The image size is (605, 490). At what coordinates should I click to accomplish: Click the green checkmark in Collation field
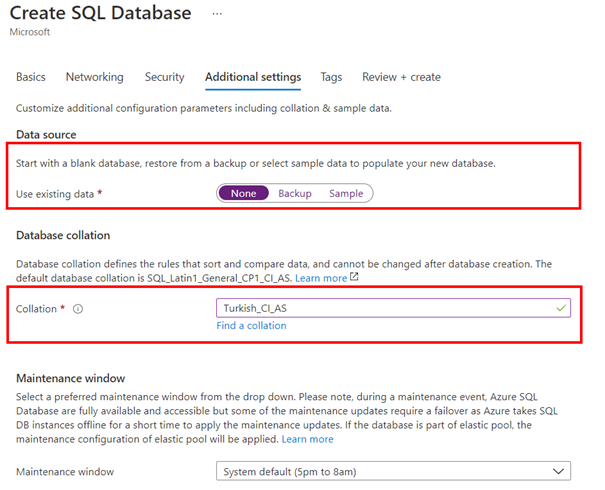pyautogui.click(x=561, y=308)
